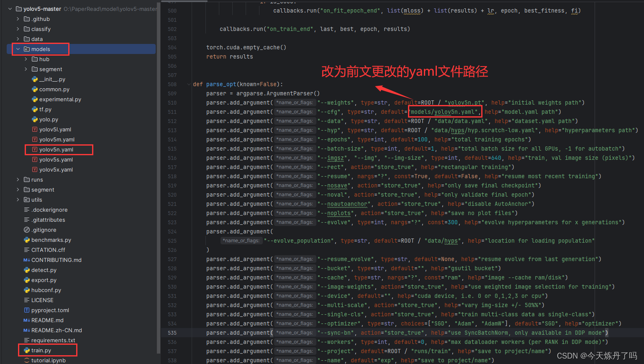Click line number 511 in the gutter

[172, 112]
